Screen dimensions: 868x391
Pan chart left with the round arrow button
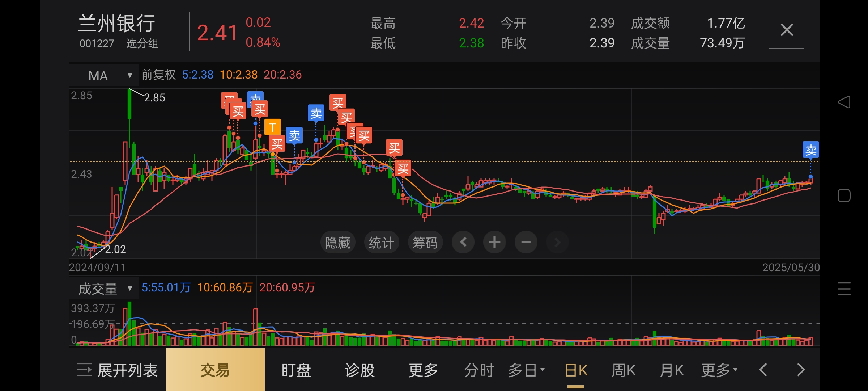click(x=463, y=242)
